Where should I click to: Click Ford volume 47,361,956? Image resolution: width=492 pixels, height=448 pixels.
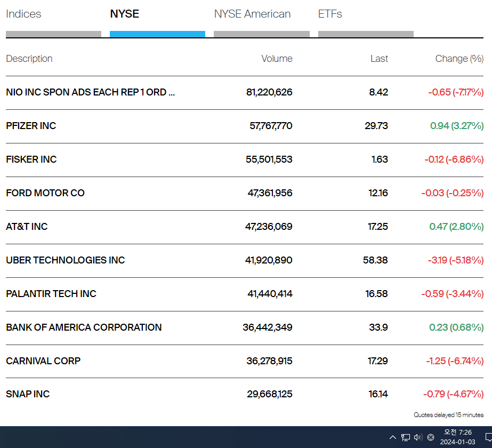(270, 193)
